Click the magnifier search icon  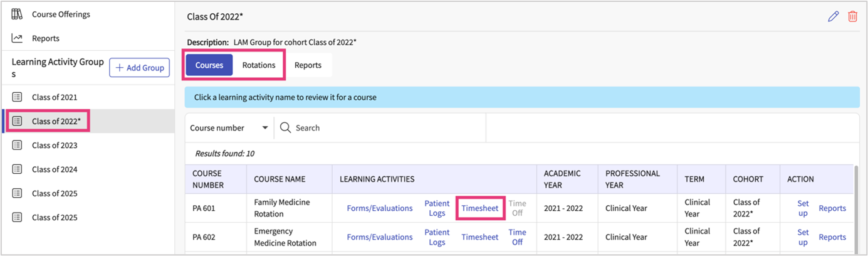(x=285, y=127)
